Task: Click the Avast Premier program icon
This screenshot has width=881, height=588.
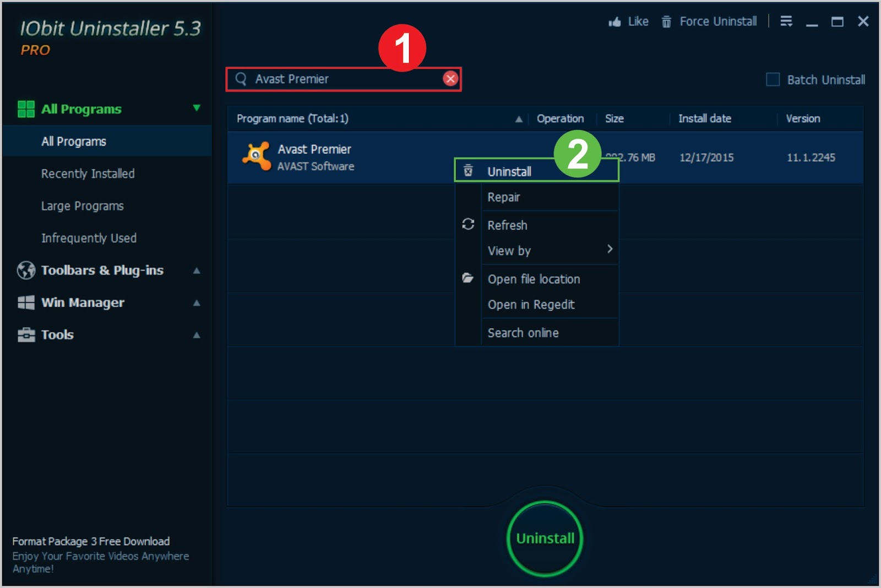Action: [257, 156]
